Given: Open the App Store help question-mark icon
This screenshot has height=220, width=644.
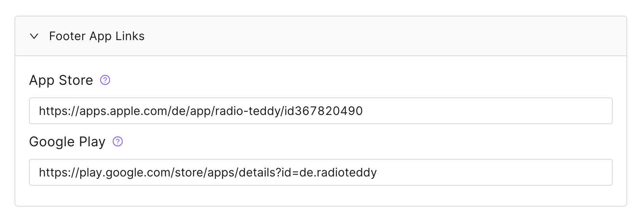Looking at the screenshot, I should [x=105, y=80].
